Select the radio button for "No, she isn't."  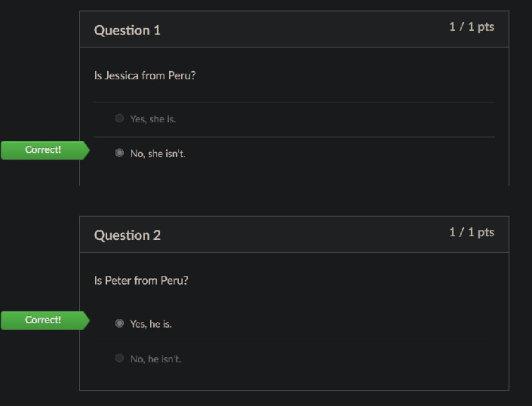119,152
